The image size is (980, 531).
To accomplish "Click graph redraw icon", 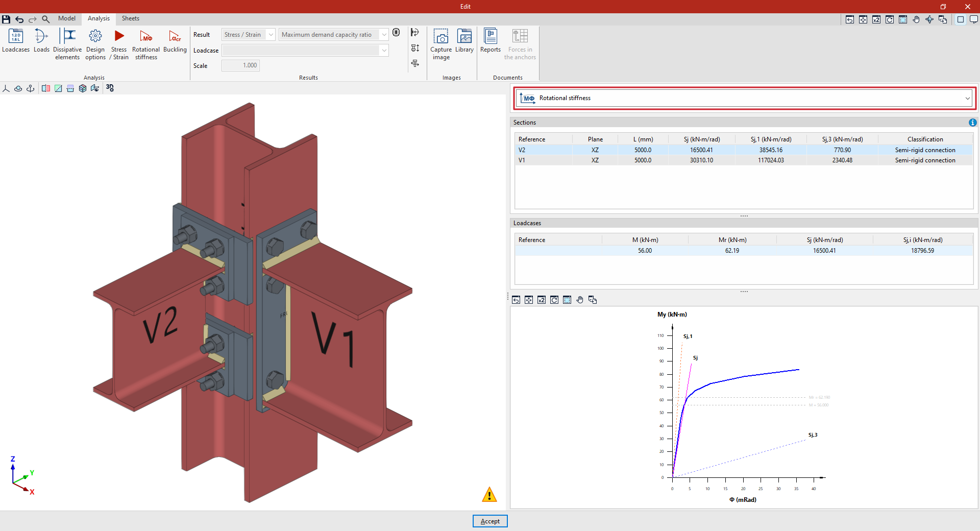I will (554, 300).
